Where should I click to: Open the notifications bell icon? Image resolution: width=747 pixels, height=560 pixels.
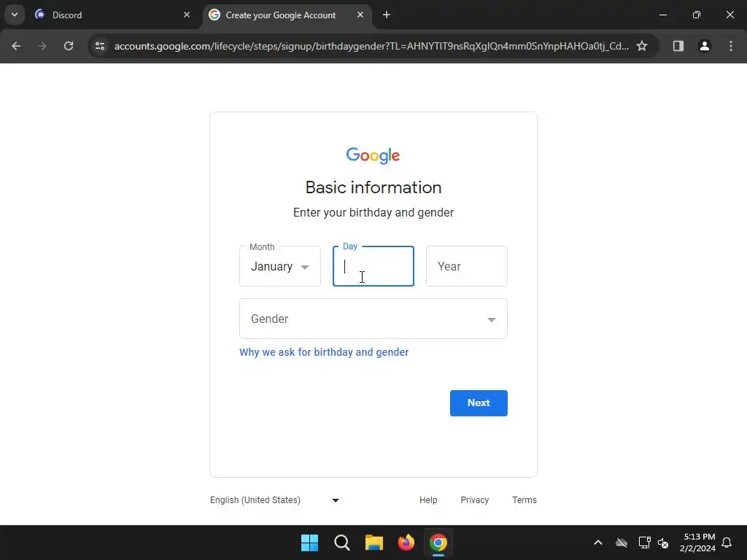point(727,542)
